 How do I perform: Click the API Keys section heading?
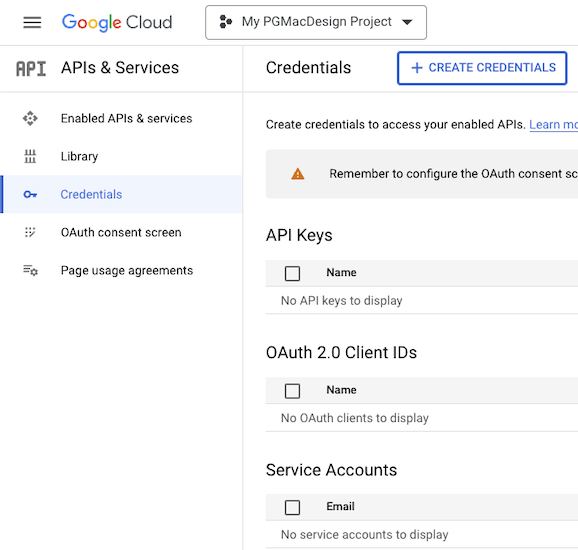click(x=299, y=235)
